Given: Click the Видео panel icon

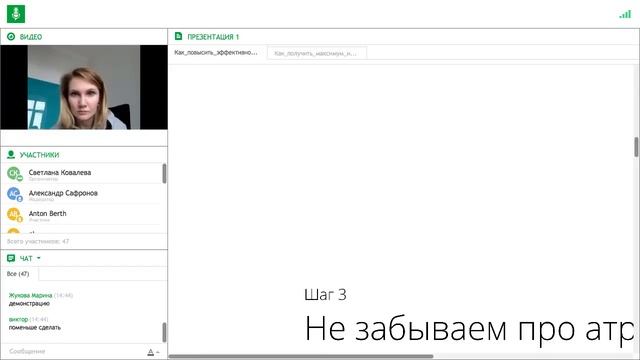Looking at the screenshot, I should click(x=11, y=37).
